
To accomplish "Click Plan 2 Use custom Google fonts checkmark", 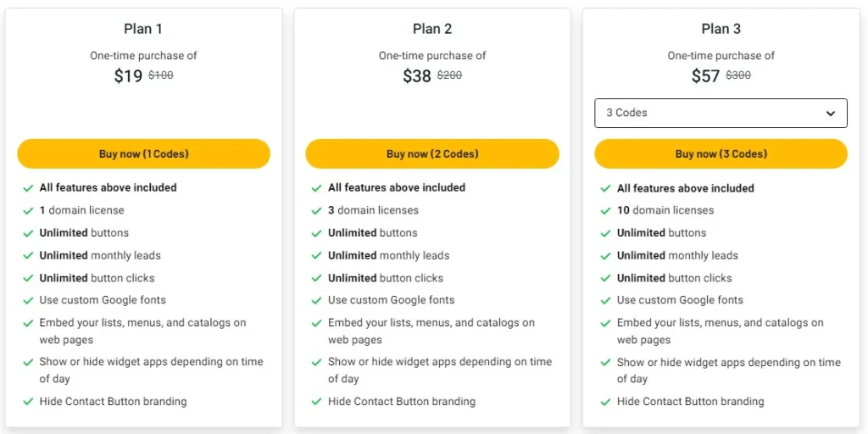I will [317, 300].
